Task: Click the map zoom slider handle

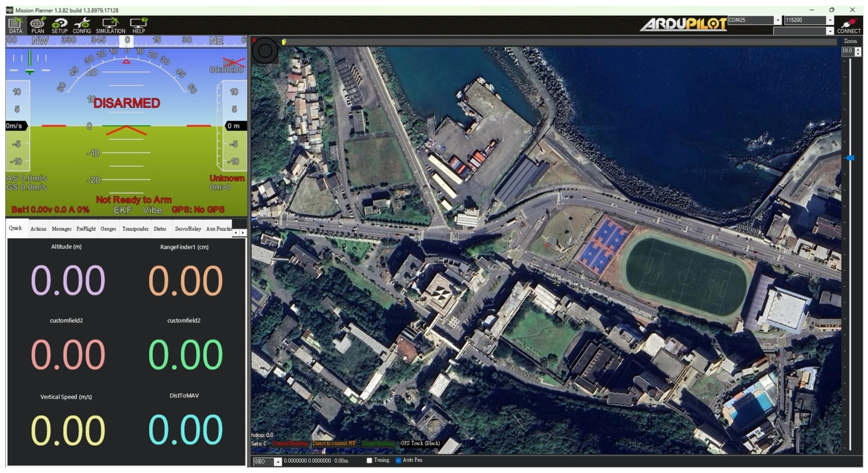Action: click(x=850, y=158)
